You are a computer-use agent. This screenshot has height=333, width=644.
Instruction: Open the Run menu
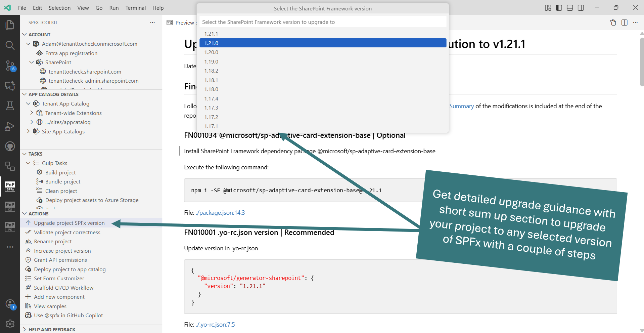[114, 8]
